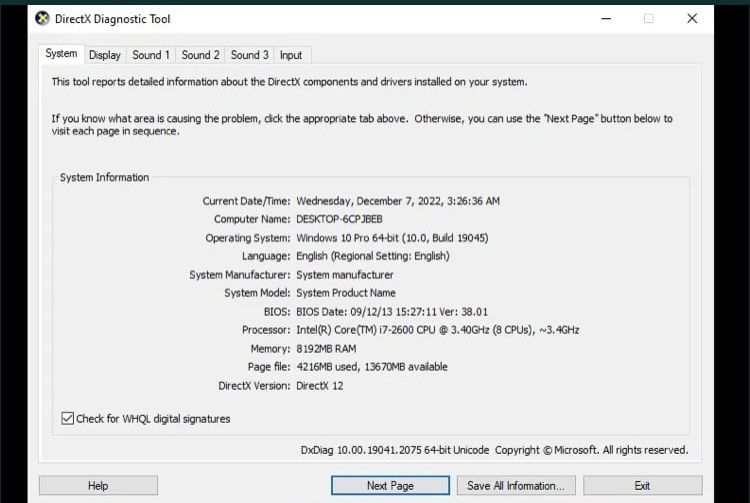
Task: Switch to the Sound 2 tab
Action: tap(200, 55)
